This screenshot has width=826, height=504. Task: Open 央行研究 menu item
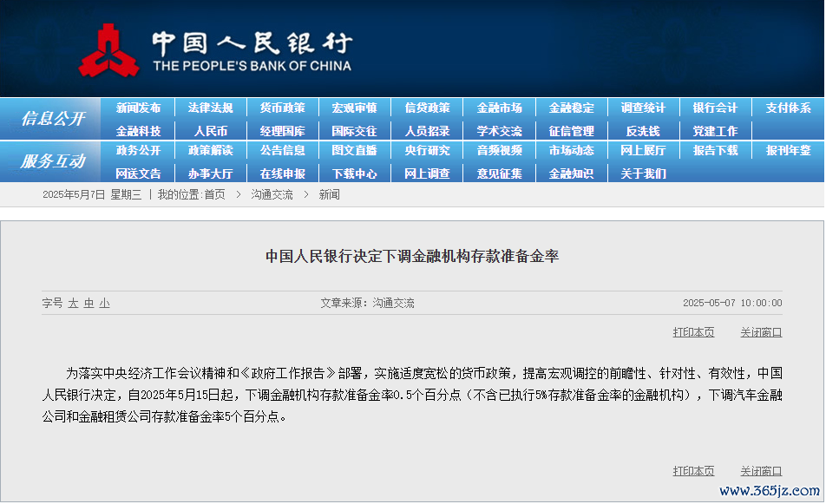pyautogui.click(x=427, y=151)
